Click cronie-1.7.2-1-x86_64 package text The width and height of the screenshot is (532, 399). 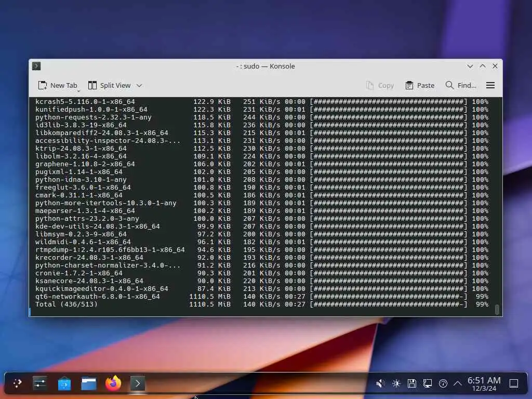click(x=79, y=273)
